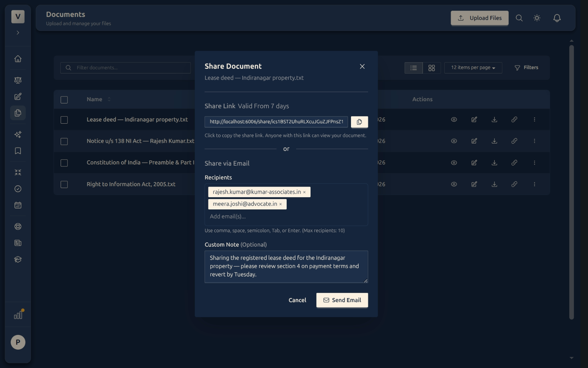Edit the Notice u/s 138 document
Image resolution: width=588 pixels, height=368 pixels.
click(x=474, y=141)
